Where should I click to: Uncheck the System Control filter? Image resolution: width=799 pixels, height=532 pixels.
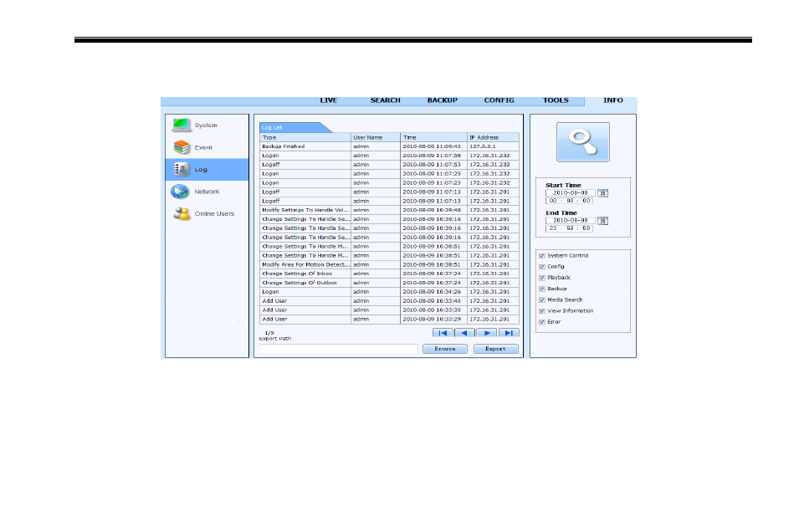(542, 256)
